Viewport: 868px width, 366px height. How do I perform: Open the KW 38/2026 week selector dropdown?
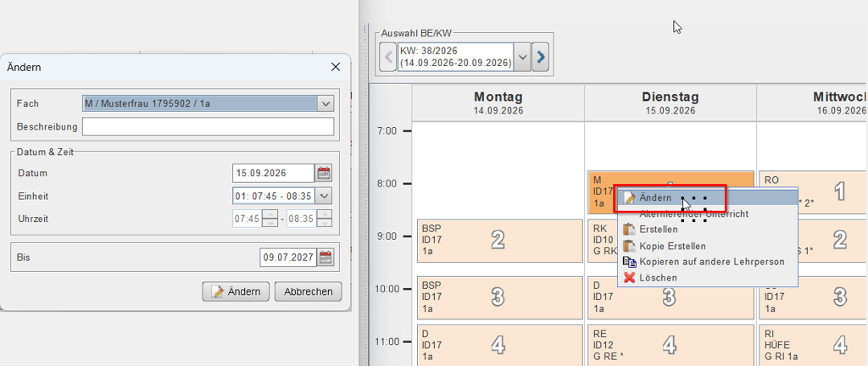point(522,56)
